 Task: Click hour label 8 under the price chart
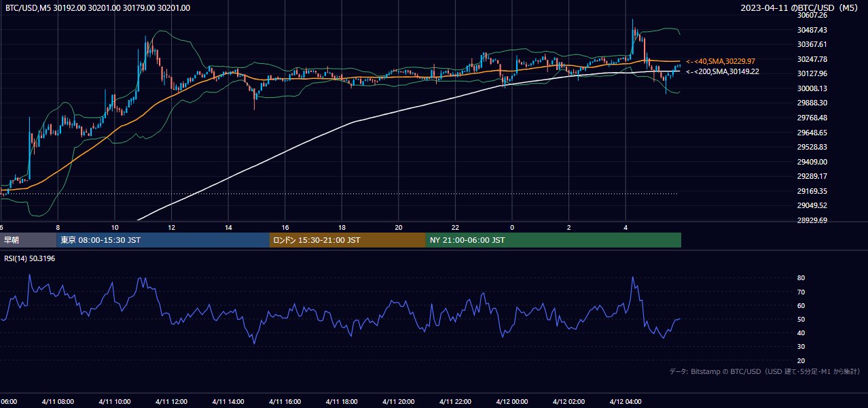coord(58,228)
